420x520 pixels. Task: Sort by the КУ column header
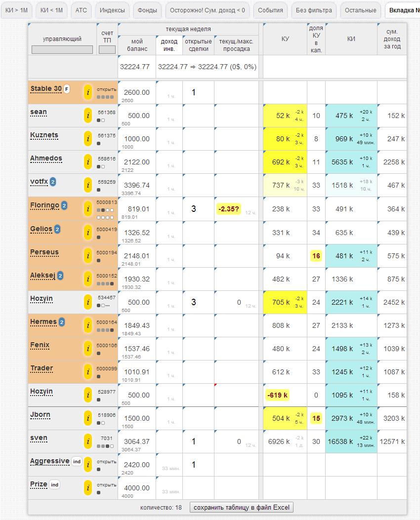pyautogui.click(x=285, y=39)
